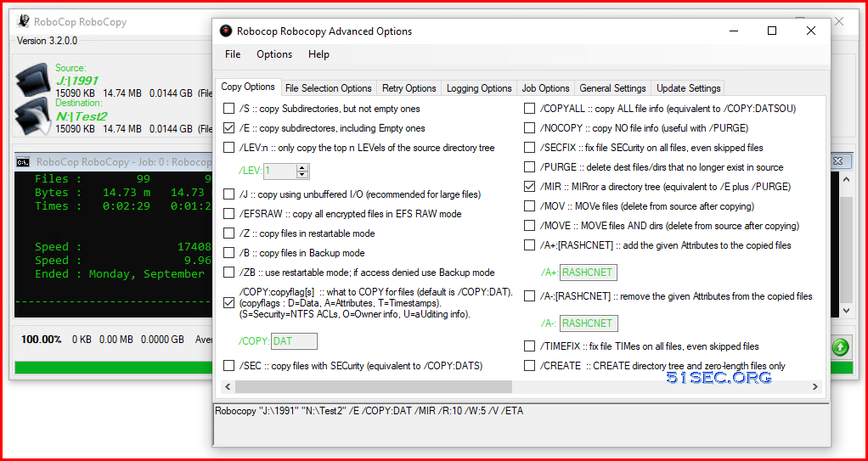Viewport: 868px width, 461px height.
Task: Enable /EFSRAW encrypted files checkbox
Action: (x=228, y=214)
